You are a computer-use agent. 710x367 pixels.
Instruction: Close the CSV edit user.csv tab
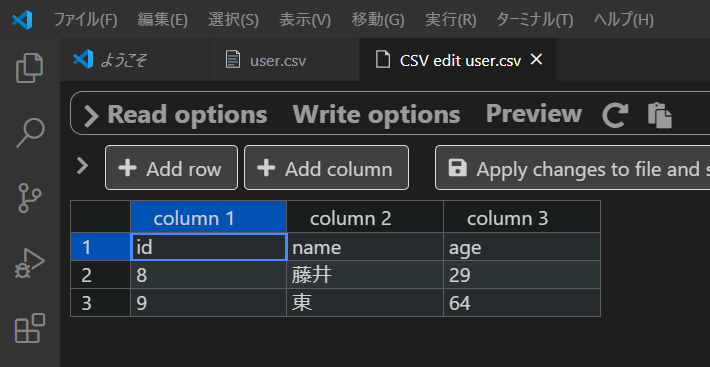536,59
